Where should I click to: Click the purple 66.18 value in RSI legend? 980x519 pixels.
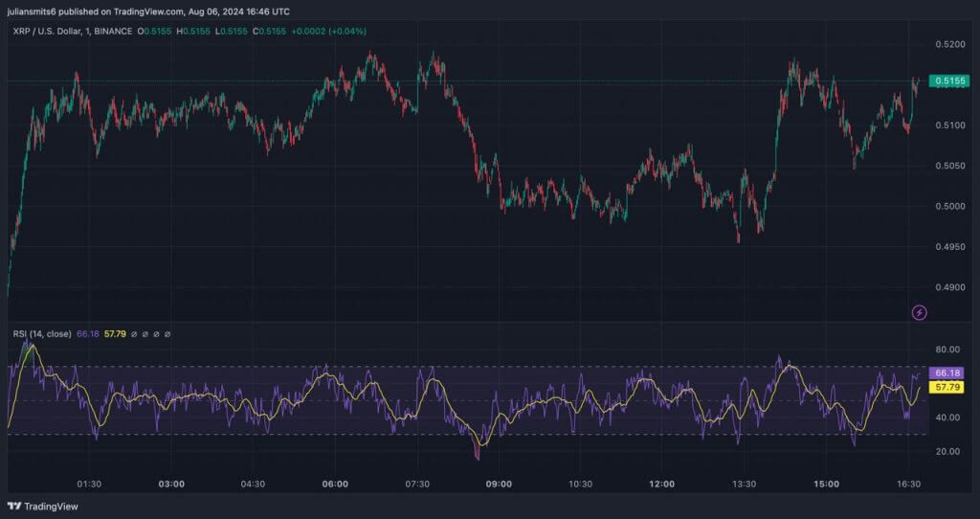(88, 334)
